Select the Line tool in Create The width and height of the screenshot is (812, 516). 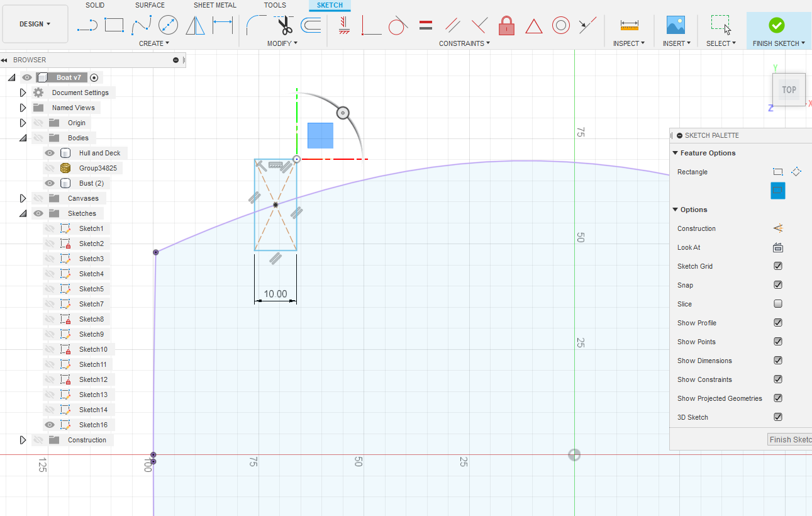pyautogui.click(x=87, y=25)
